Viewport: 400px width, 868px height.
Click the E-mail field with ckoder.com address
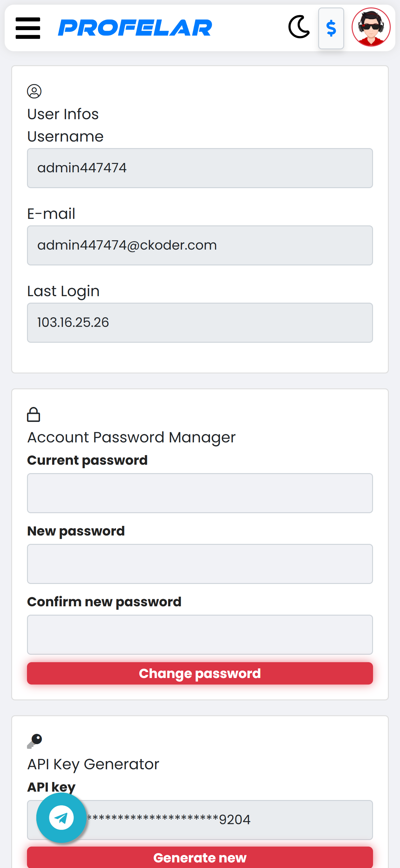200,245
